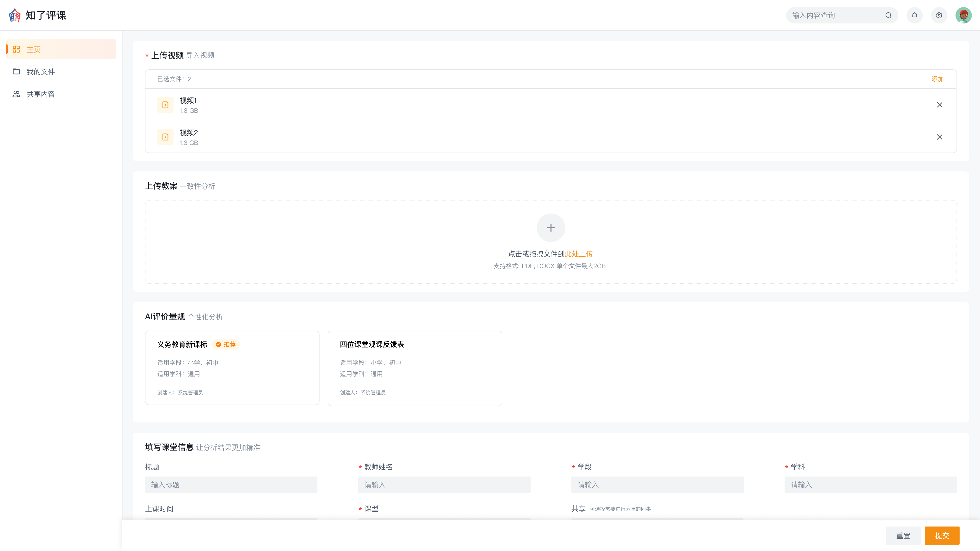Click the 知了评课 logo icon
This screenshot has width=980, height=551.
(x=15, y=15)
